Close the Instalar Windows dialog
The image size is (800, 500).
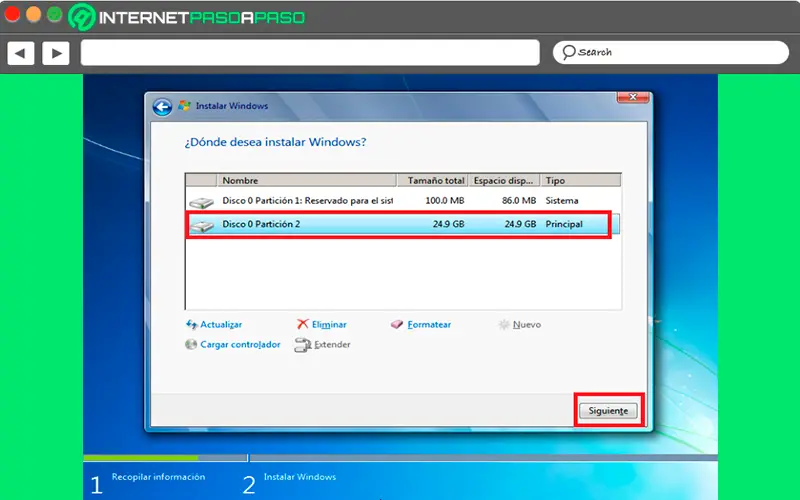click(x=633, y=96)
